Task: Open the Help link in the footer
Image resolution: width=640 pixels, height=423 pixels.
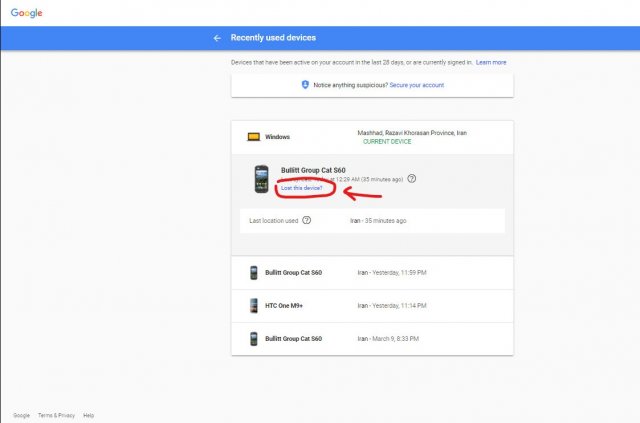Action: [89, 415]
